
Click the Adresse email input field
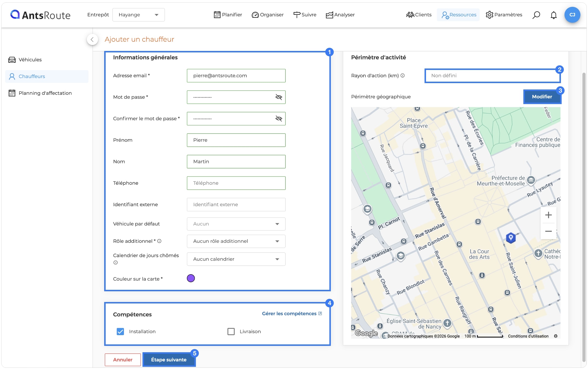pos(236,76)
